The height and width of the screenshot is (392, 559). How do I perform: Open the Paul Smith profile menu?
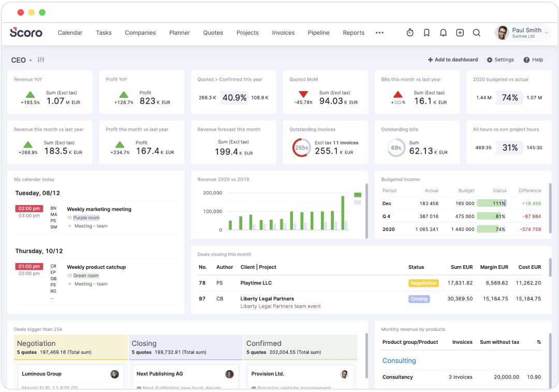coord(519,32)
